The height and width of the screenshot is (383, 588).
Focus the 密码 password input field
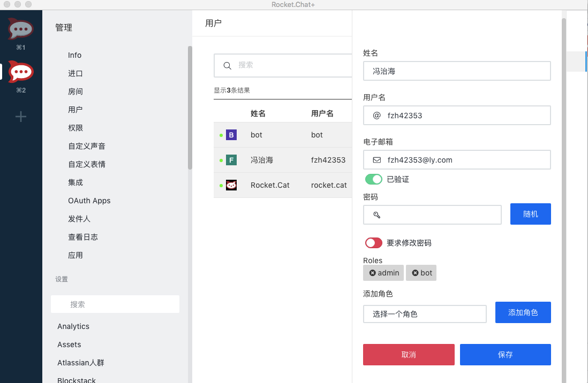(432, 215)
